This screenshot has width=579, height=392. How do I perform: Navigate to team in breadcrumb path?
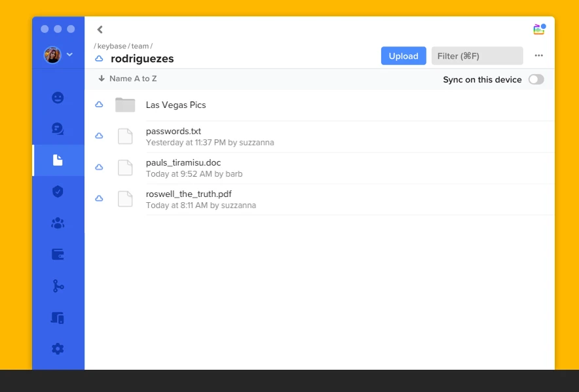click(140, 46)
